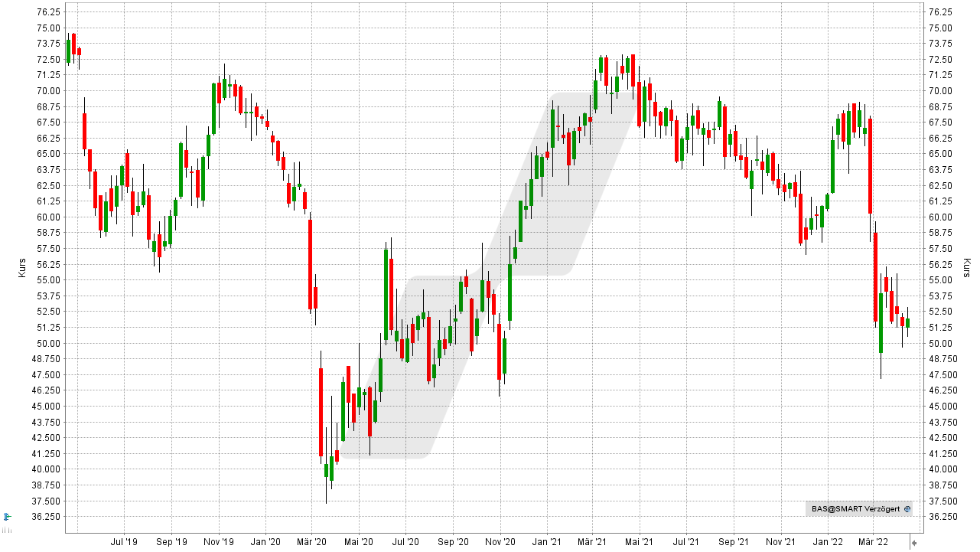
Task: Click the Jan '22 date label
Action: (x=827, y=542)
